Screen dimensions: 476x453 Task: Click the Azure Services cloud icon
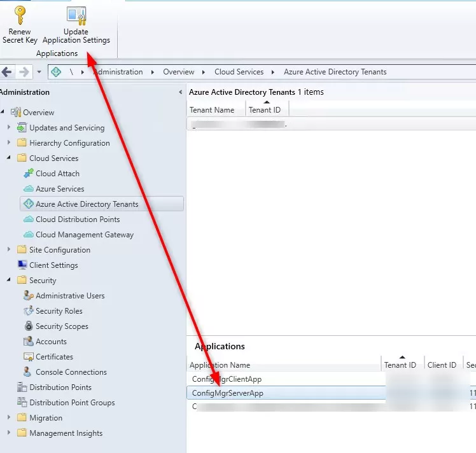tap(29, 189)
